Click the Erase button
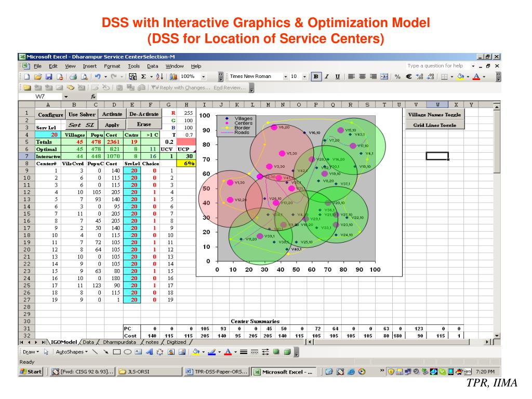Viewport: 532px width, 399px height. coord(144,125)
